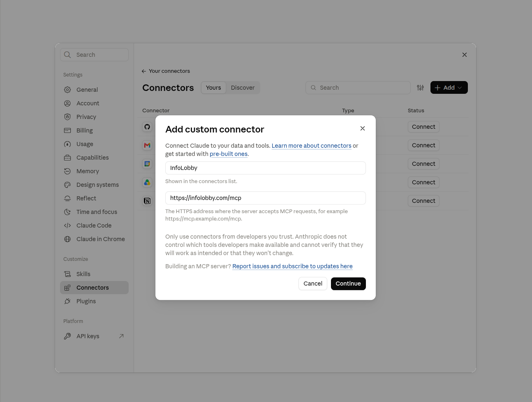Screen dimensions: 532x402
Task: Cancel adding the custom connector
Action: [313, 283]
